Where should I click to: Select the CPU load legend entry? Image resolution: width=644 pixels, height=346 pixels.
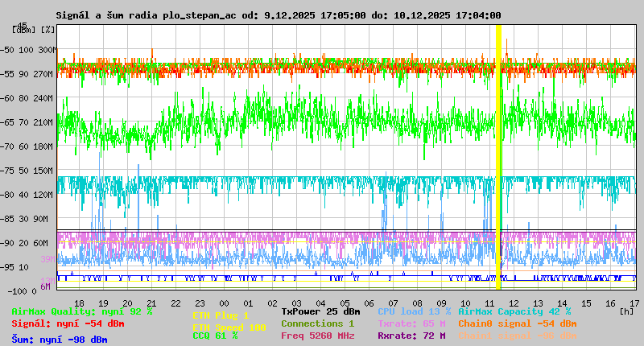click(414, 311)
